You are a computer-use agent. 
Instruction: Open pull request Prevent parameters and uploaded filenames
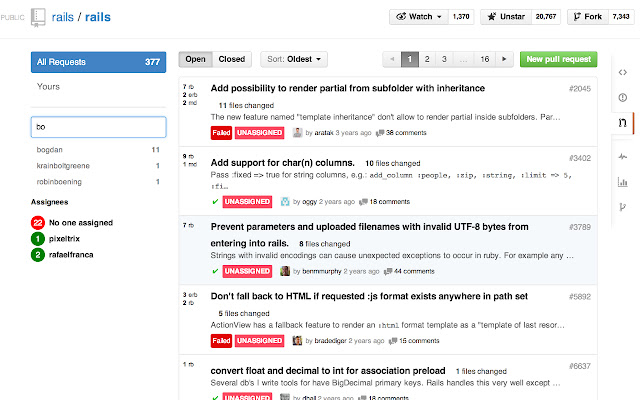(369, 235)
